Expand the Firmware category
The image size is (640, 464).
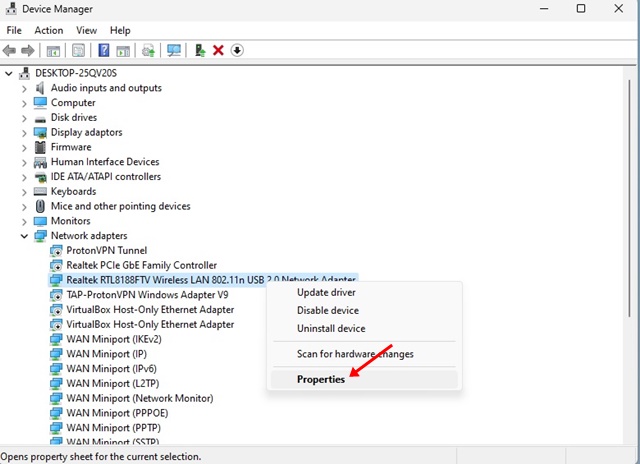click(x=24, y=147)
